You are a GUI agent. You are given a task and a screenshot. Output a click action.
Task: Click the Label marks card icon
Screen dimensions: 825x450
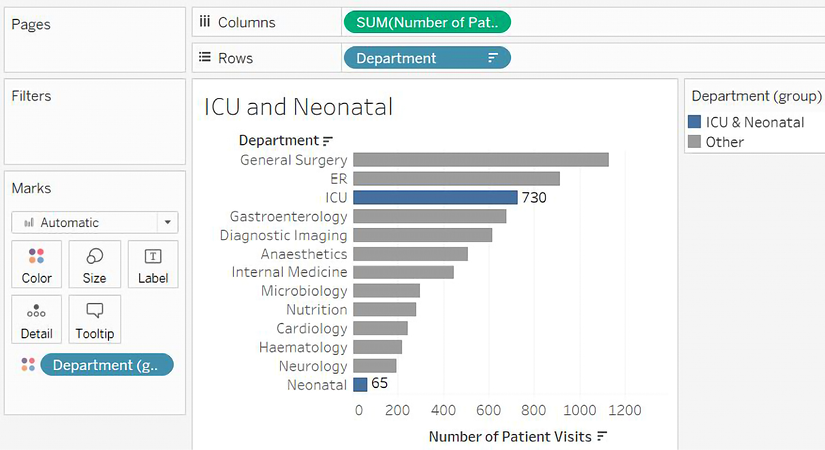[x=153, y=264]
